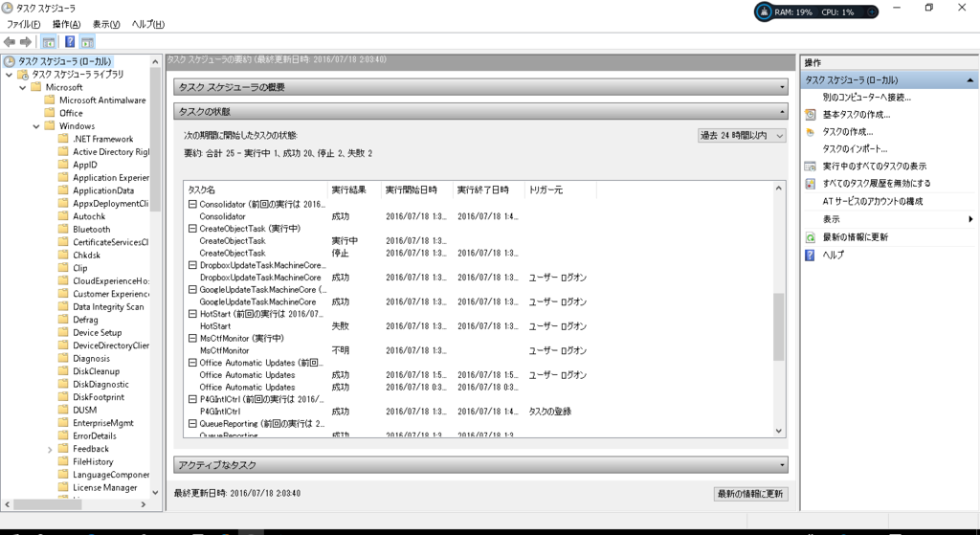Click the タスク スケジューラ (ローカル) clock icon in tree
Viewport: 980px width, 535px height.
pyautogui.click(x=9, y=61)
